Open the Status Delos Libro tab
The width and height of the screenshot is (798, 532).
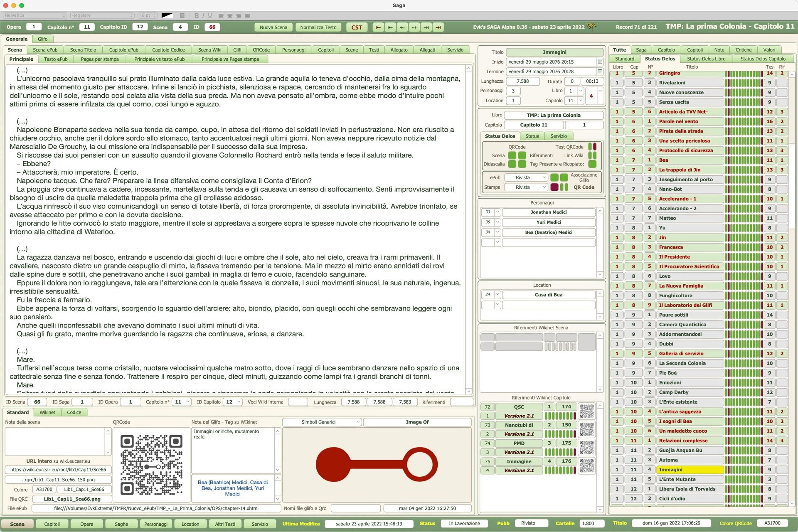coord(706,59)
